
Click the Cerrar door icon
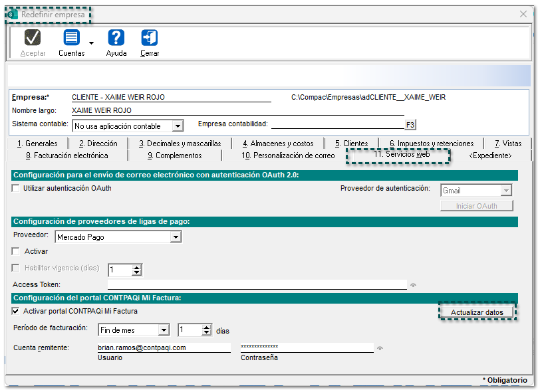(150, 38)
